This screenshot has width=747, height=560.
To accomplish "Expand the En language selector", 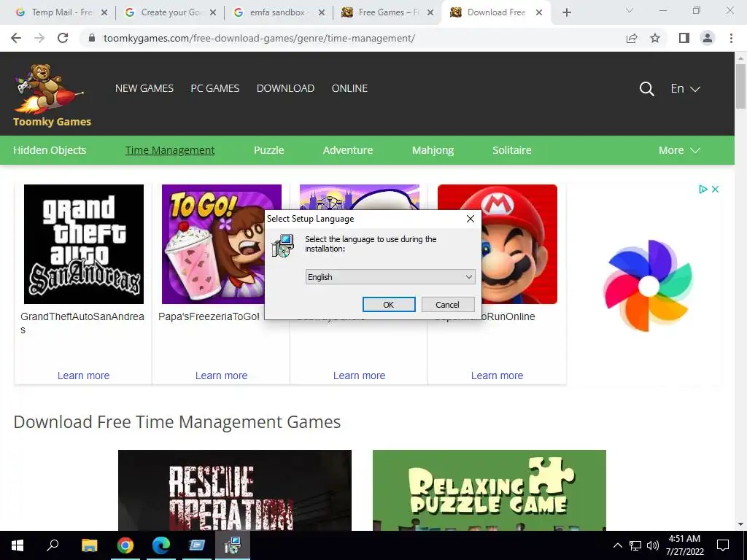I will (685, 88).
